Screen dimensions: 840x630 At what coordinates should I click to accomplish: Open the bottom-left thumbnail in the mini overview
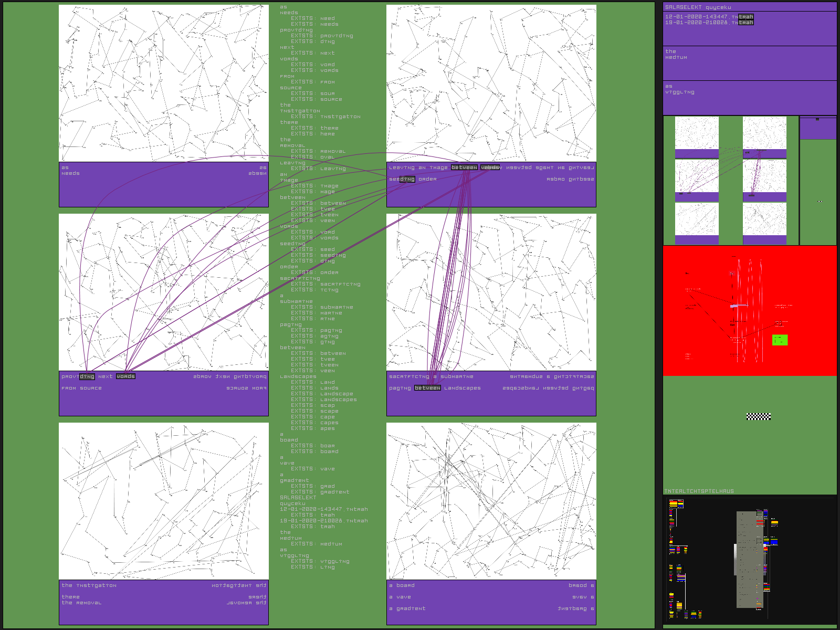tap(697, 219)
